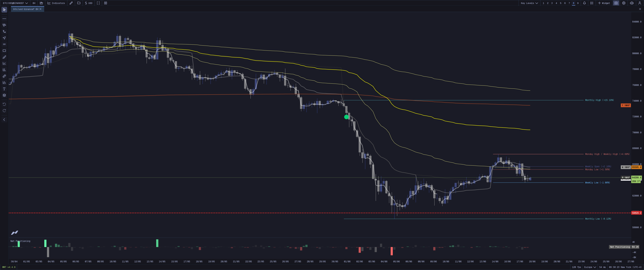Image resolution: width=644 pixels, height=270 pixels.
Task: Click the Monthly Low (-8.12%) label
Action: tap(598, 219)
